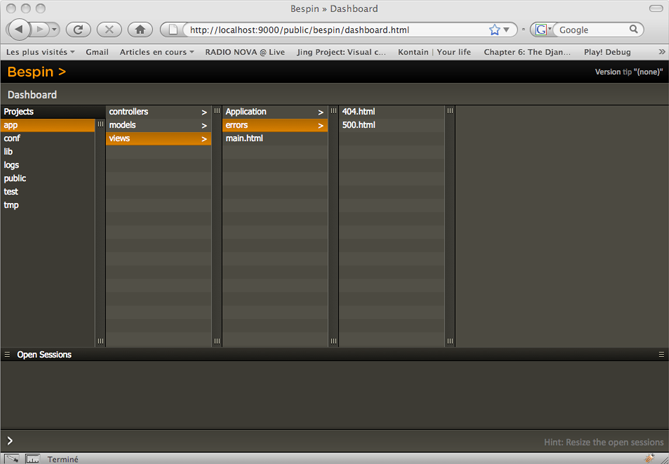The height and width of the screenshot is (464, 669).
Task: Open the Les plus visités bookmarks dropdown
Action: 40,51
